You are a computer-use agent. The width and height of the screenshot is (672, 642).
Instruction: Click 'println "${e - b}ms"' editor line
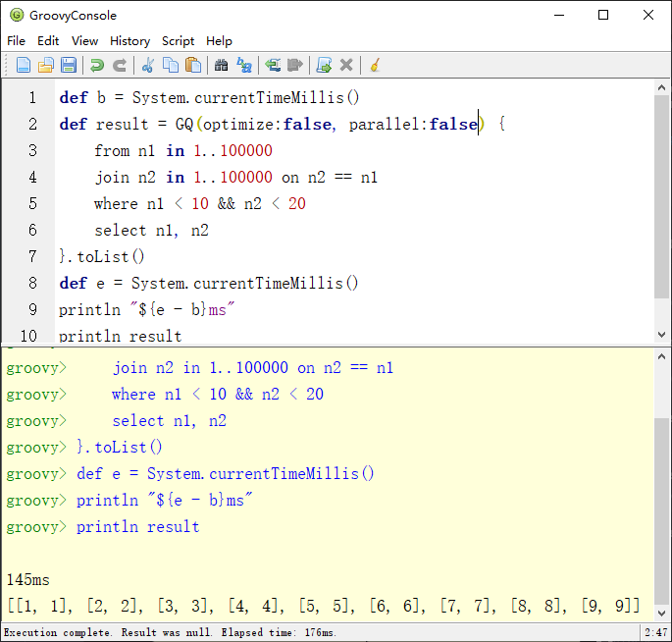146,309
